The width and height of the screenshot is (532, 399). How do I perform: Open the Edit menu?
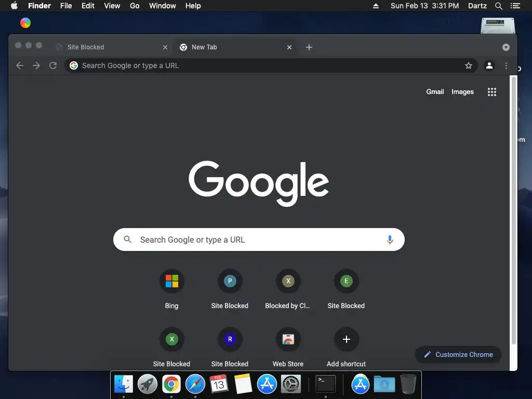tap(88, 6)
